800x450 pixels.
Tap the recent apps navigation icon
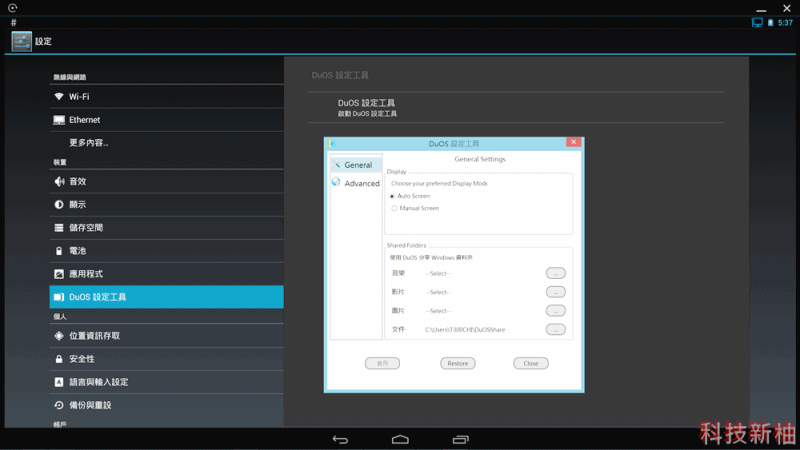pyautogui.click(x=460, y=439)
